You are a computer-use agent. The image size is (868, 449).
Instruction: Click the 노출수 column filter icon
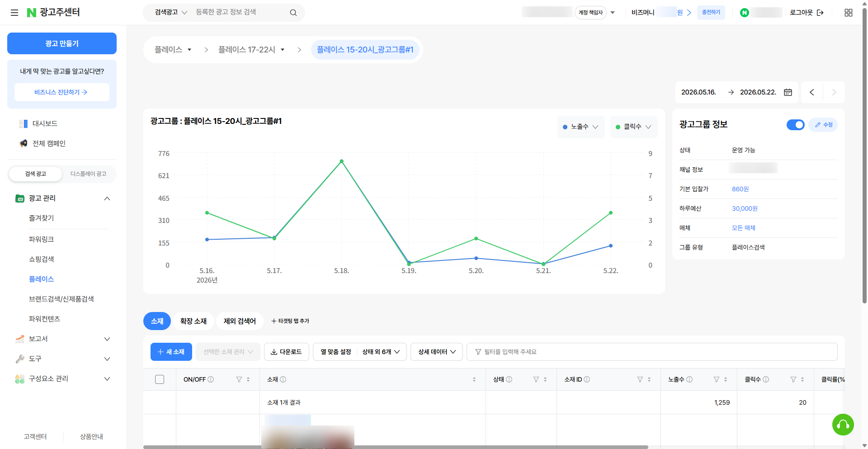click(x=717, y=379)
